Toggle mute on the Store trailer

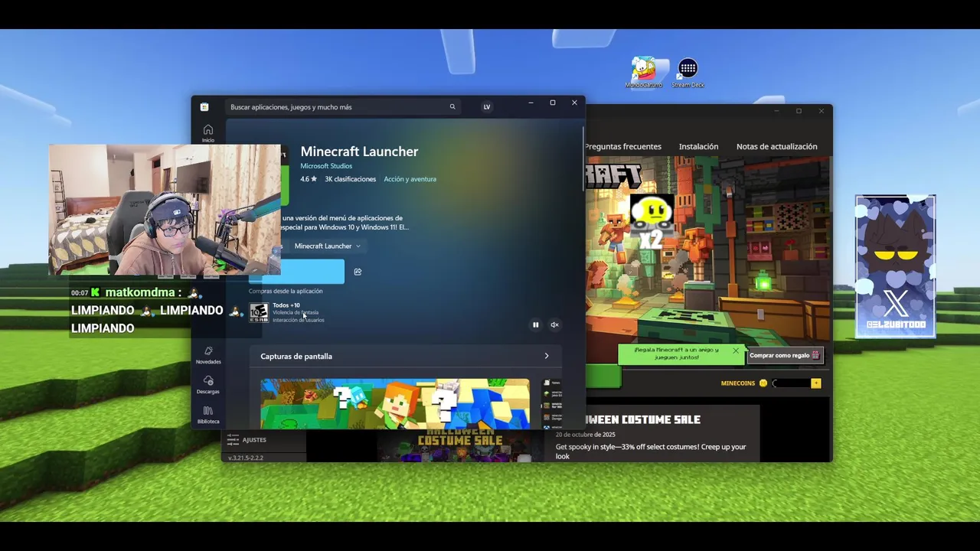pos(554,324)
